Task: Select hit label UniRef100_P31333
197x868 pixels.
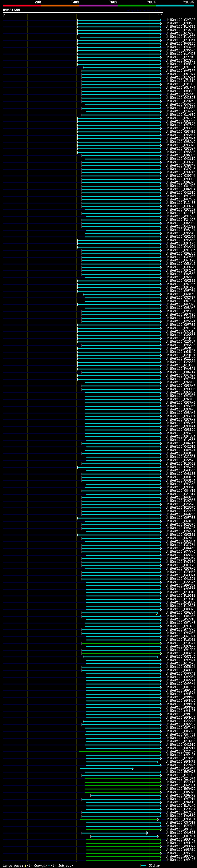Action: pos(180,84)
